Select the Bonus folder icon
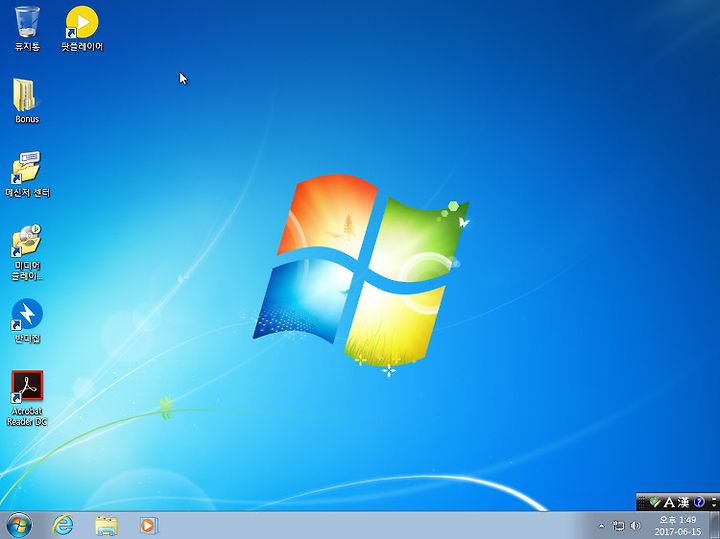This screenshot has height=539, width=720. click(x=27, y=101)
